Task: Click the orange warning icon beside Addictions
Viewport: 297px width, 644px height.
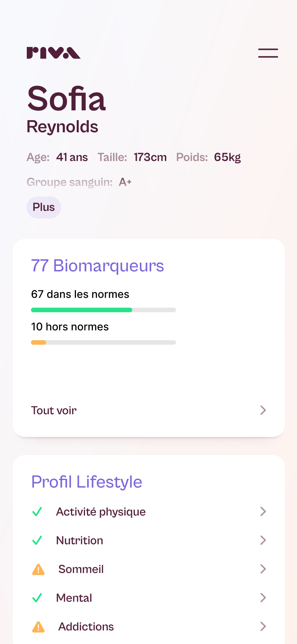Action: (38, 627)
